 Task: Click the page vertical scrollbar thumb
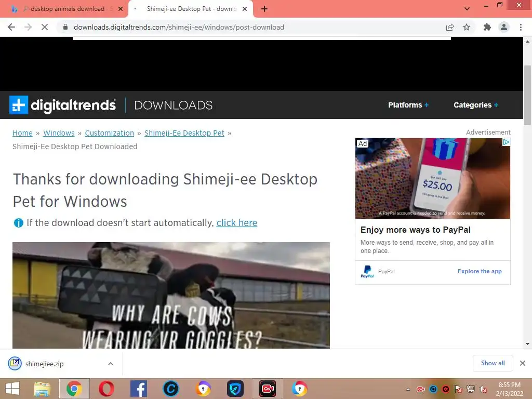coord(527,96)
